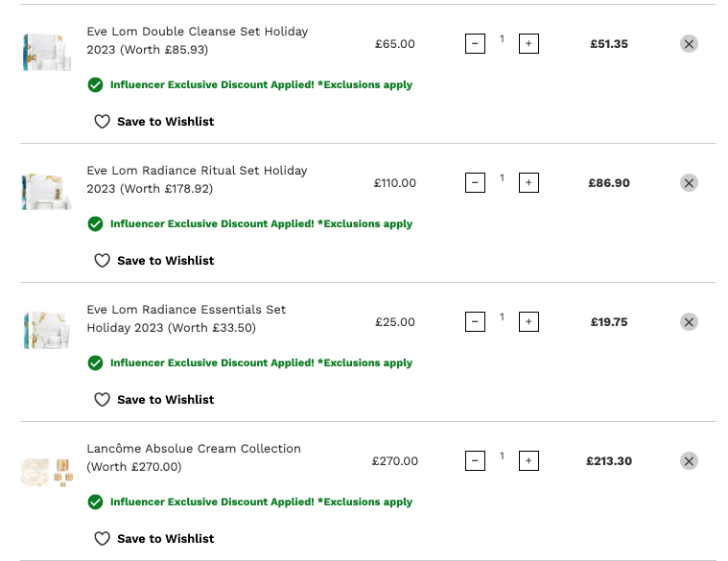Open Eve Lom Radiance Ritual Set product link
This screenshot has height=561, width=728.
(197, 179)
